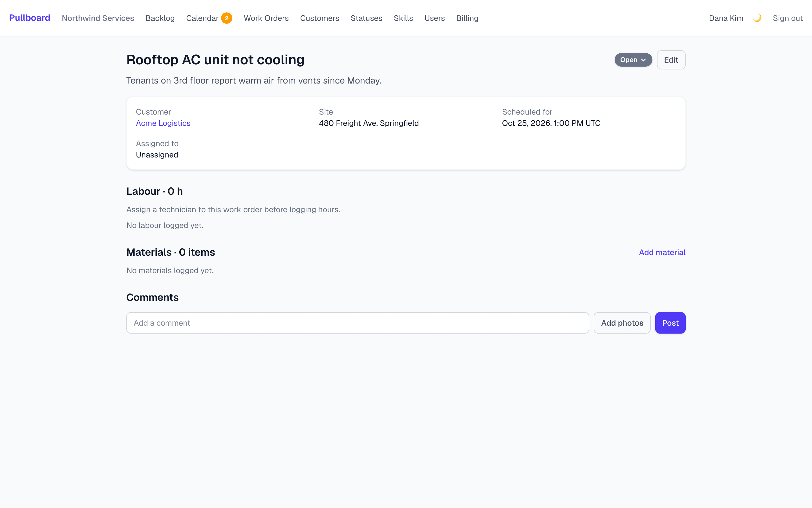Open the Billing page
This screenshot has width=812, height=508.
pos(467,18)
